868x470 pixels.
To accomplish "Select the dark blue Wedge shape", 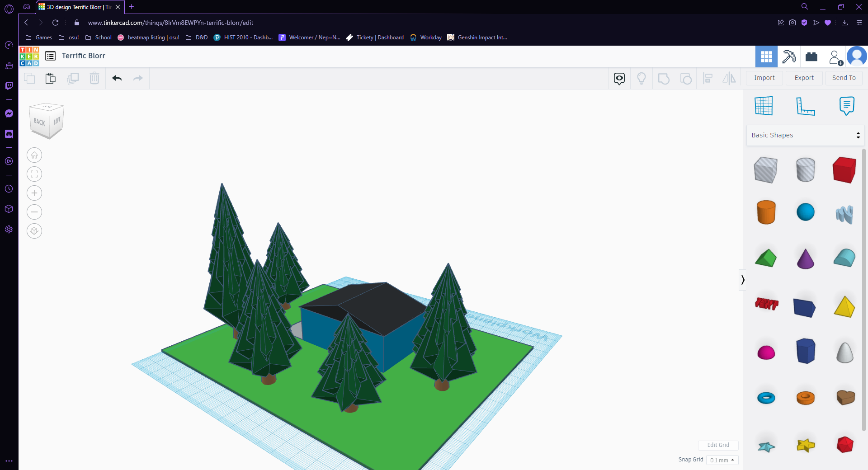I will pos(805,307).
